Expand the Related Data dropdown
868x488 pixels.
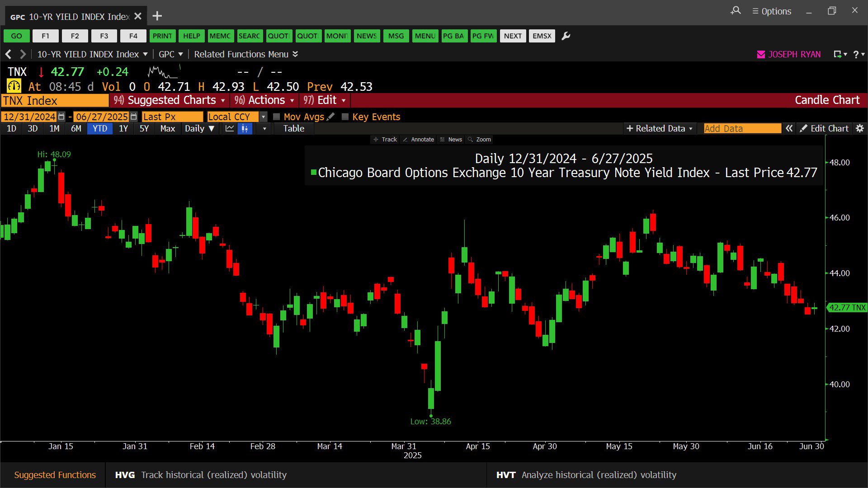[x=659, y=129]
